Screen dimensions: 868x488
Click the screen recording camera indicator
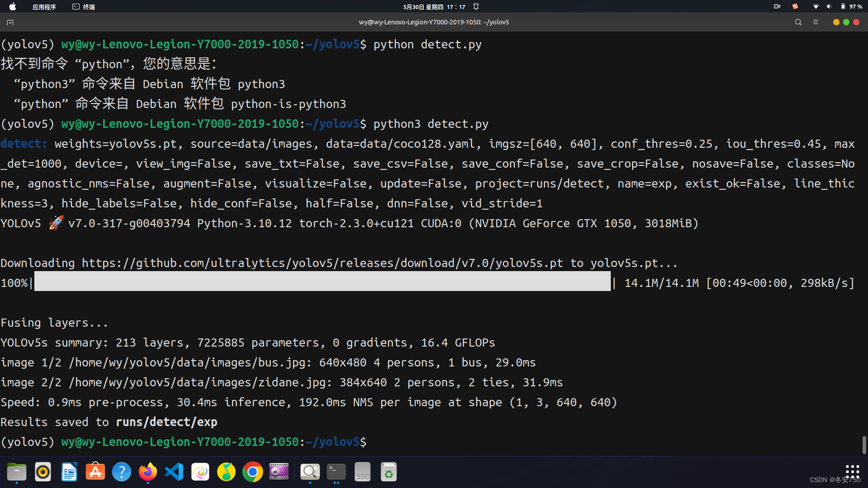click(x=777, y=6)
